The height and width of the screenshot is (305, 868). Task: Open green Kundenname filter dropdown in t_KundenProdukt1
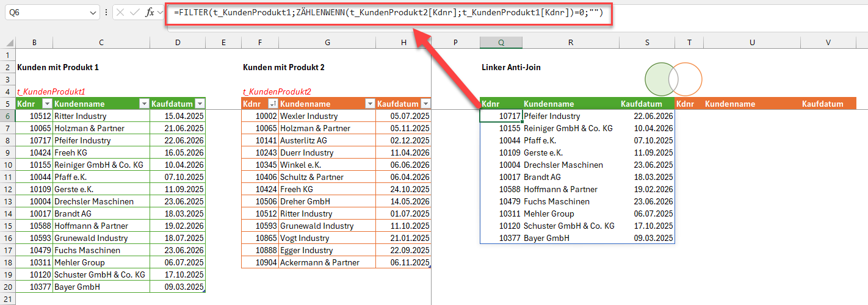(144, 104)
